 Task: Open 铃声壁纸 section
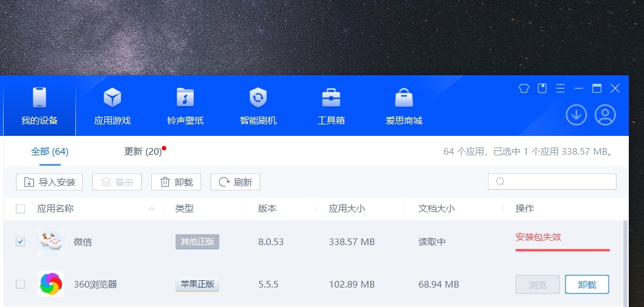pos(185,106)
